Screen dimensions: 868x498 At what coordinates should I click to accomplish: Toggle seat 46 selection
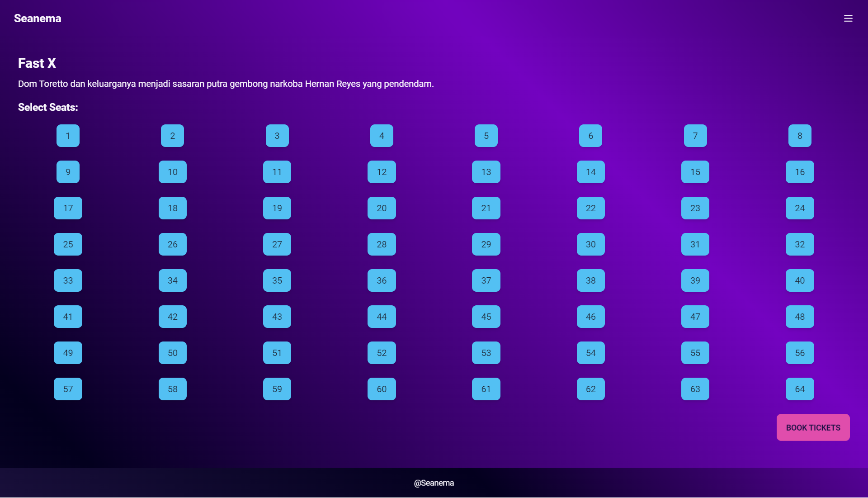click(590, 317)
